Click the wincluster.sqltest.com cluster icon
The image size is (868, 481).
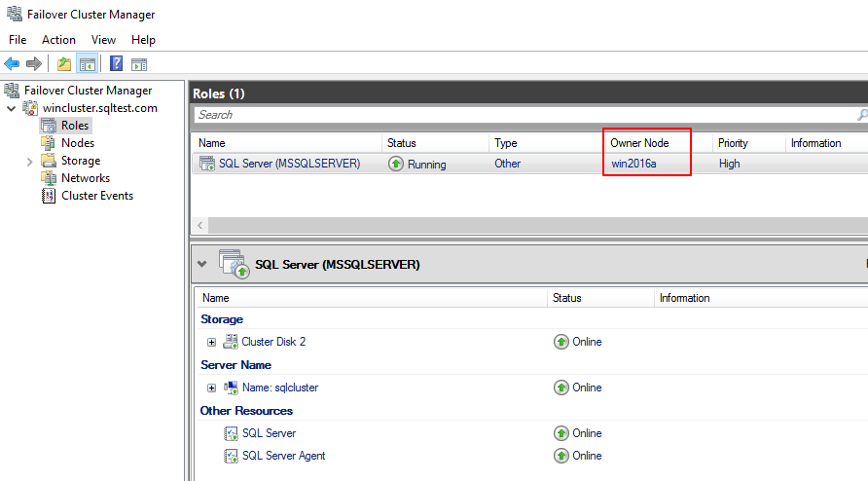pyautogui.click(x=30, y=107)
